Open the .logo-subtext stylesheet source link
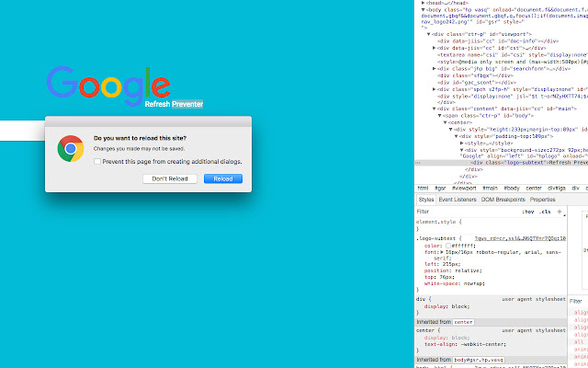The height and width of the screenshot is (368, 588). [520, 238]
